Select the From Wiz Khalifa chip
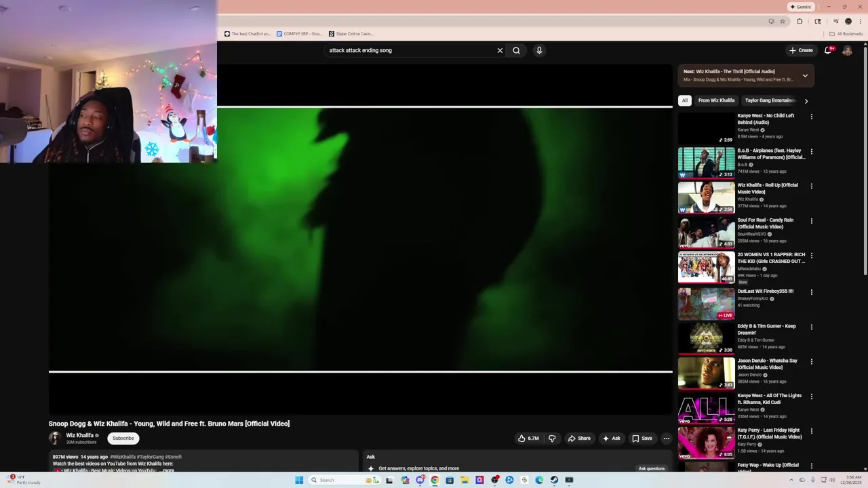The width and height of the screenshot is (868, 488). (716, 100)
